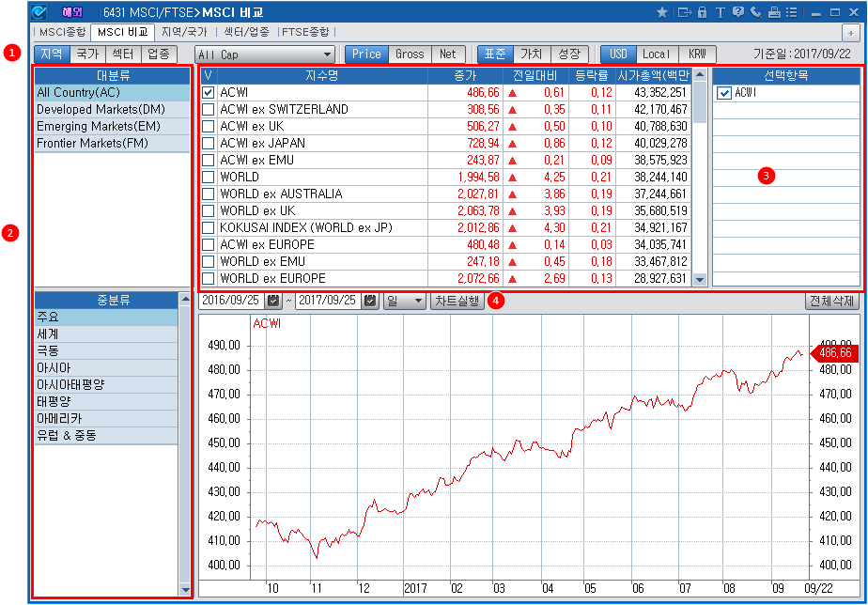Switch to the MSCI 비교 tab
868x605 pixels.
tap(122, 32)
